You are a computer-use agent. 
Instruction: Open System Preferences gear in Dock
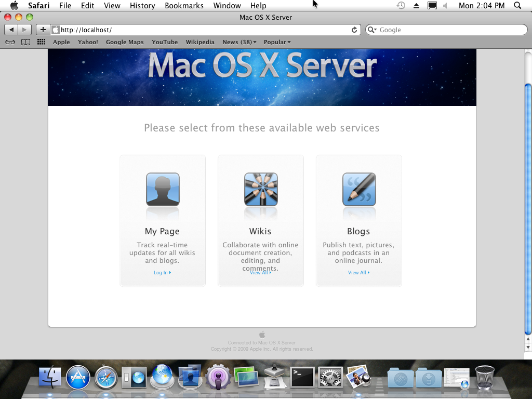(x=330, y=377)
